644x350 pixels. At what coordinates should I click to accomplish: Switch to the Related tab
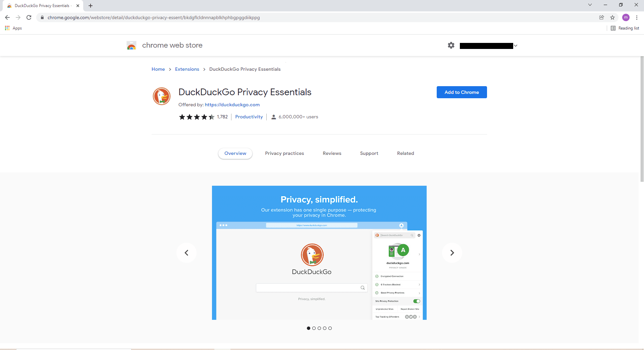click(x=406, y=153)
